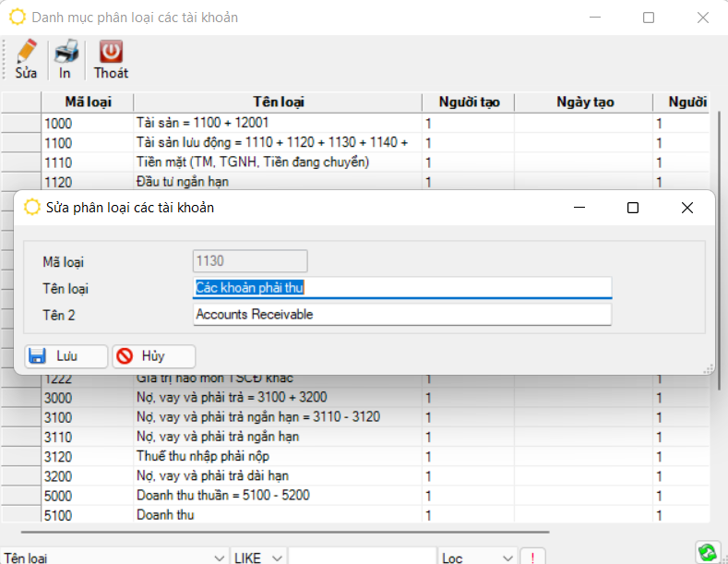Image resolution: width=728 pixels, height=564 pixels.
Task: Click the Tên loại column header in the grid
Action: point(278,102)
